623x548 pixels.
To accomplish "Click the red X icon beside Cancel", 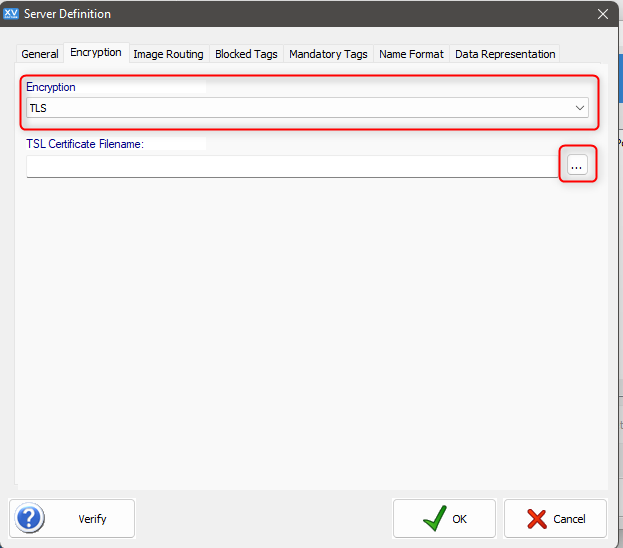I will click(x=537, y=519).
